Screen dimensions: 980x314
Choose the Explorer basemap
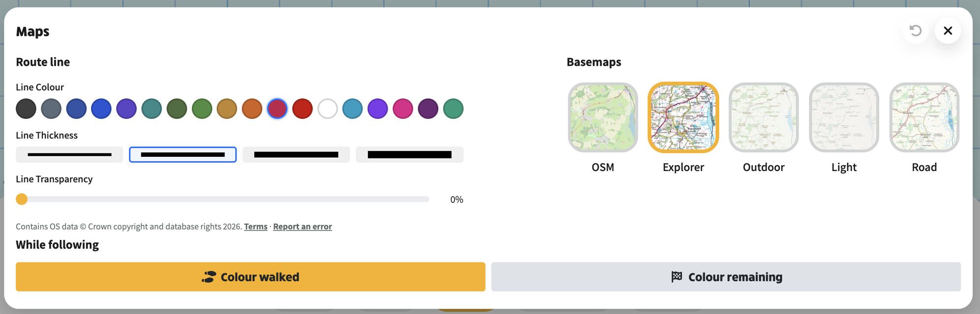coord(683,117)
